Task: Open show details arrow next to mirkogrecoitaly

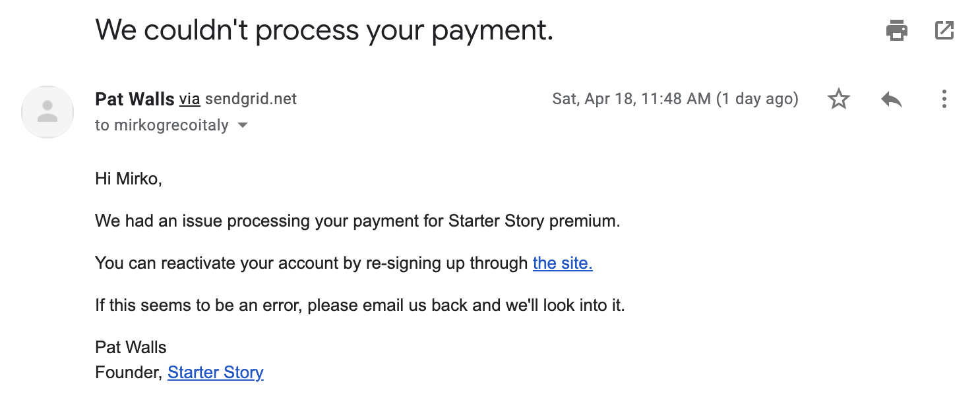Action: coord(242,124)
